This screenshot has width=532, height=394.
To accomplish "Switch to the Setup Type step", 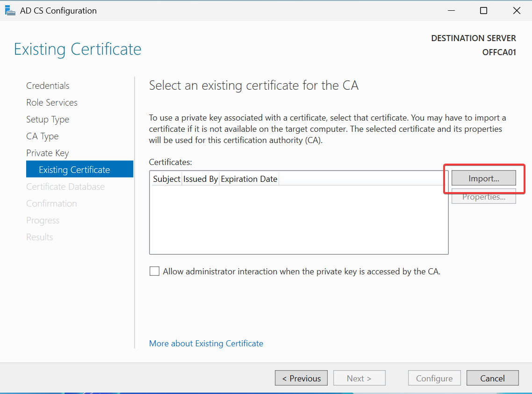I will pyautogui.click(x=48, y=119).
